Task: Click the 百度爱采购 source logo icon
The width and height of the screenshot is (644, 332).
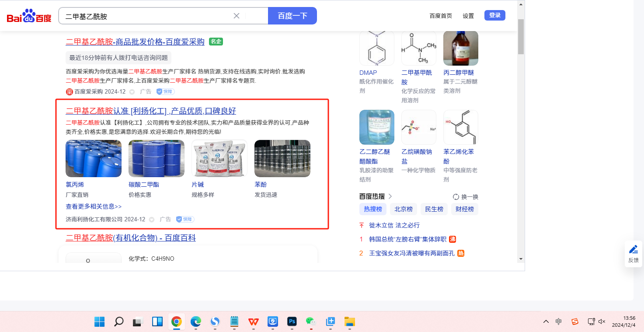Action: [x=69, y=91]
